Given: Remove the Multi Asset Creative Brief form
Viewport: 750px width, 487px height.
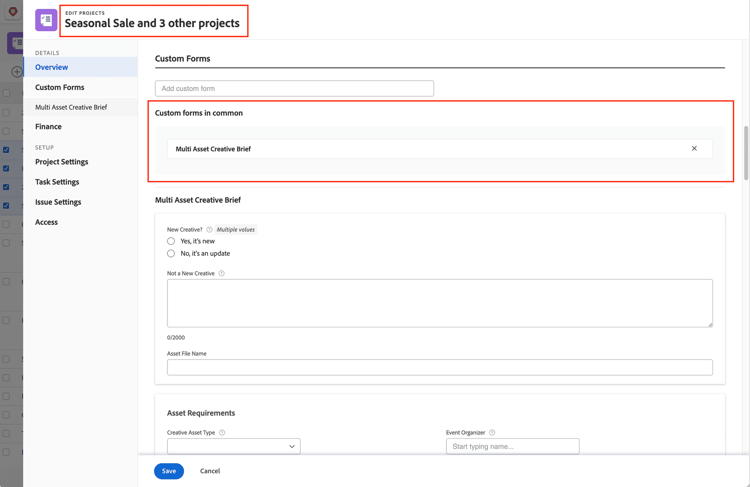Looking at the screenshot, I should (x=694, y=149).
